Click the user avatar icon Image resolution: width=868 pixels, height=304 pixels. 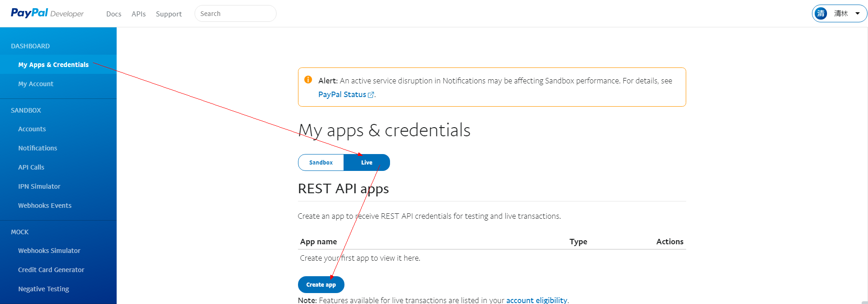point(821,14)
